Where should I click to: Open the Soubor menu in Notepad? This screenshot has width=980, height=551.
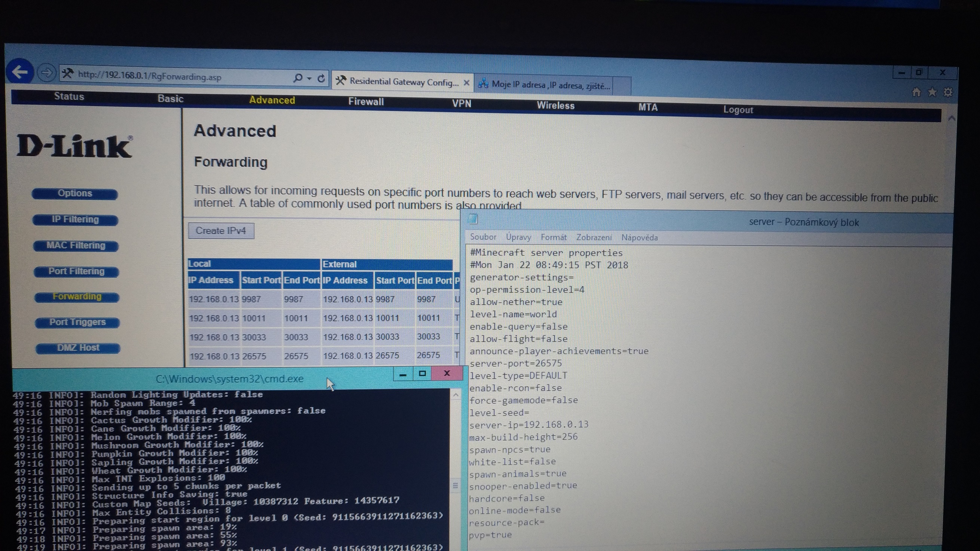(483, 237)
